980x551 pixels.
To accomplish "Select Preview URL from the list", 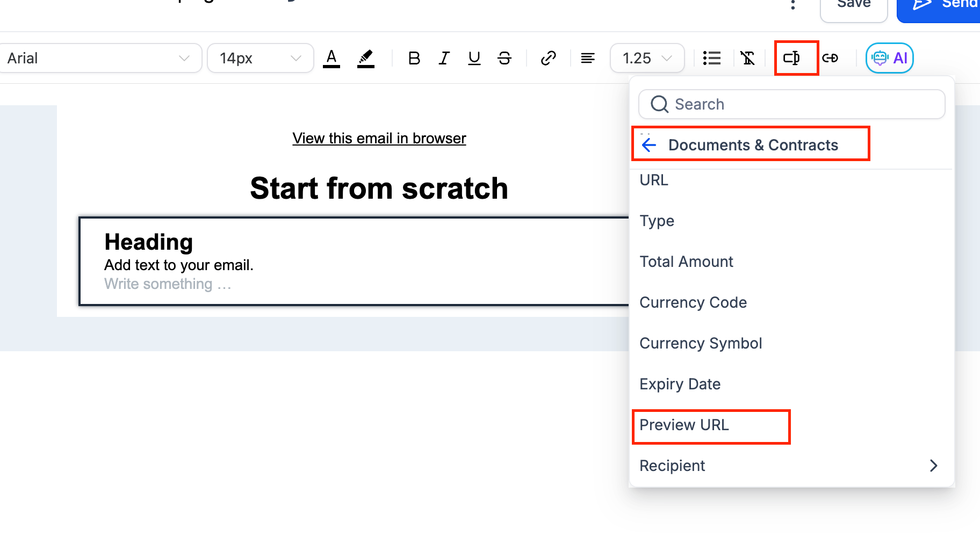I will (684, 425).
